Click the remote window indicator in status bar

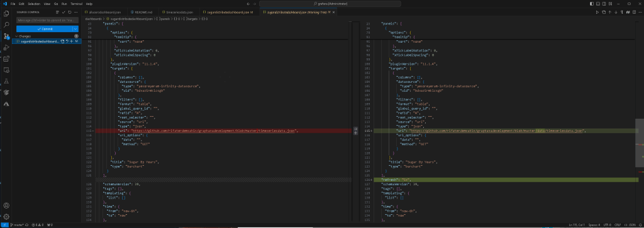[4, 225]
